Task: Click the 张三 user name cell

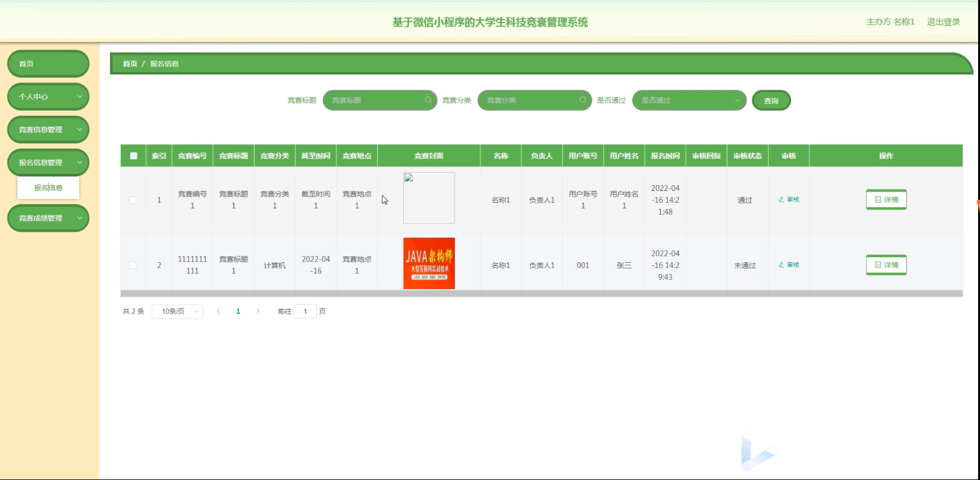Action: (x=624, y=265)
